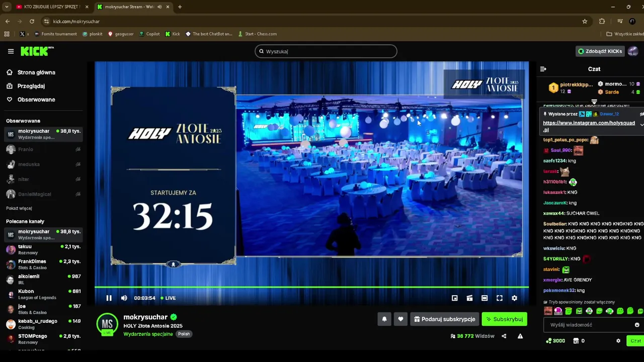Open the Copilot bookmark
The height and width of the screenshot is (362, 644).
tap(149, 34)
